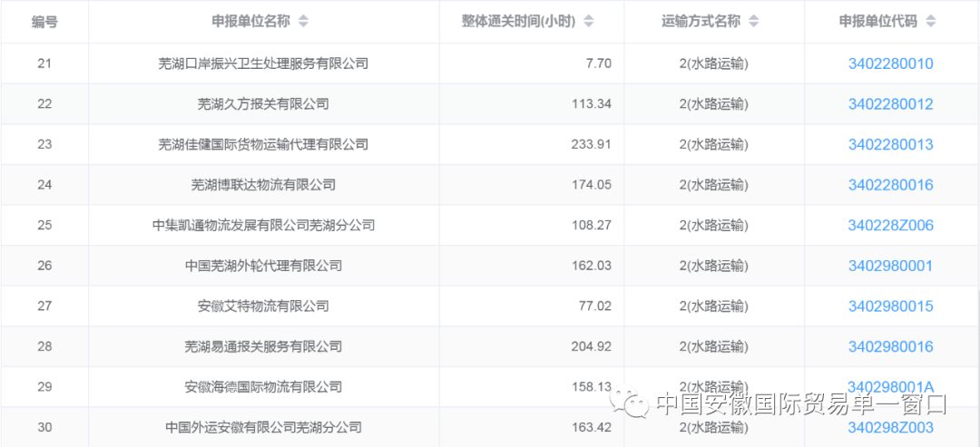The image size is (980, 447).
Task: Click row number 26
Action: (x=44, y=266)
